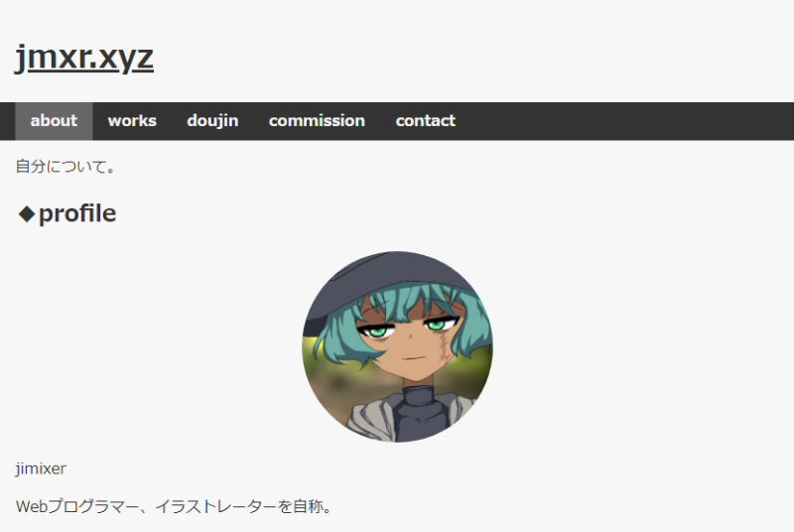This screenshot has width=794, height=532.
Task: Open the contact page
Action: [426, 121]
